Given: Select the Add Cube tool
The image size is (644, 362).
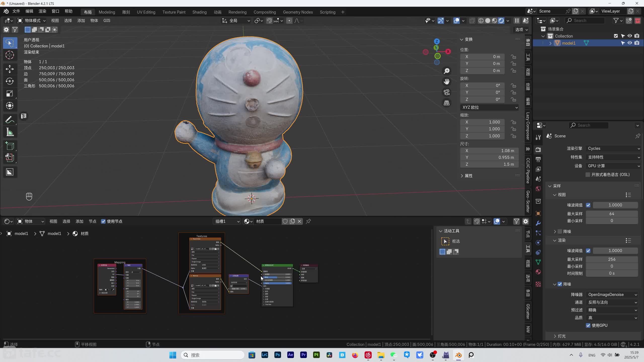Looking at the screenshot, I should pyautogui.click(x=10, y=146).
